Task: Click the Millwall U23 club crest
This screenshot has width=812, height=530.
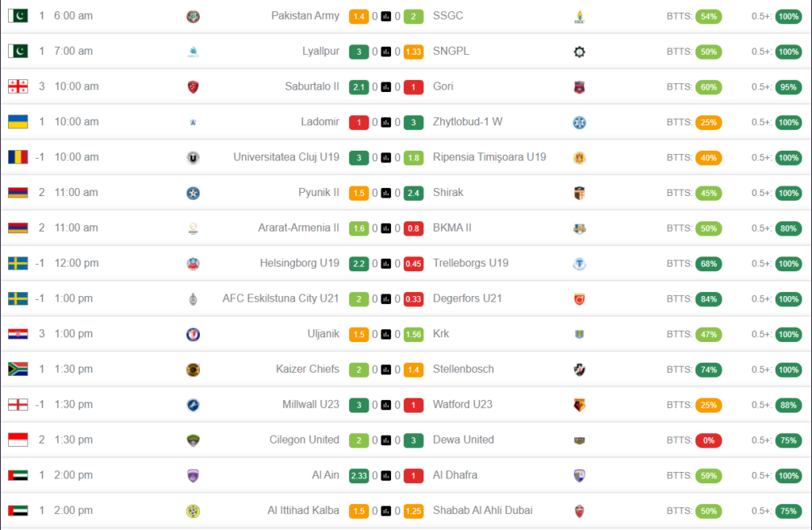Action: coord(193,405)
